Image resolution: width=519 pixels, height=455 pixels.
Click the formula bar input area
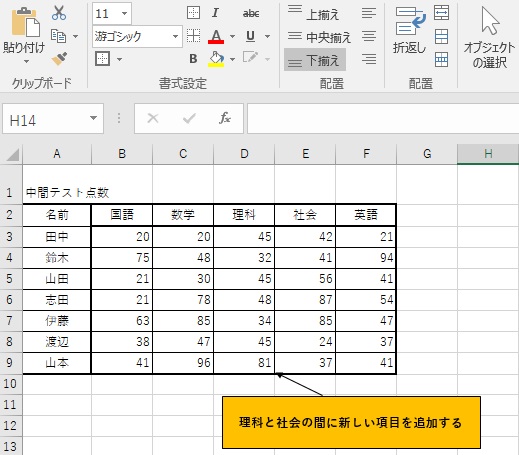coord(383,119)
